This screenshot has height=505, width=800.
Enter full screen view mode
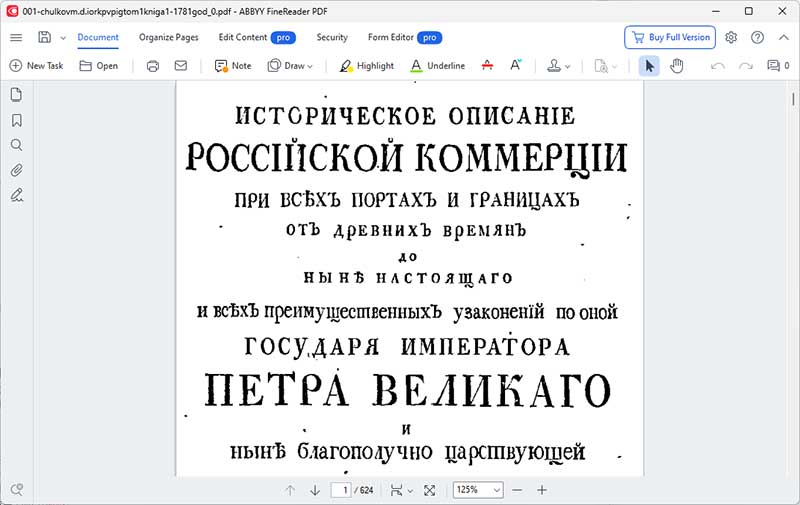tap(429, 490)
